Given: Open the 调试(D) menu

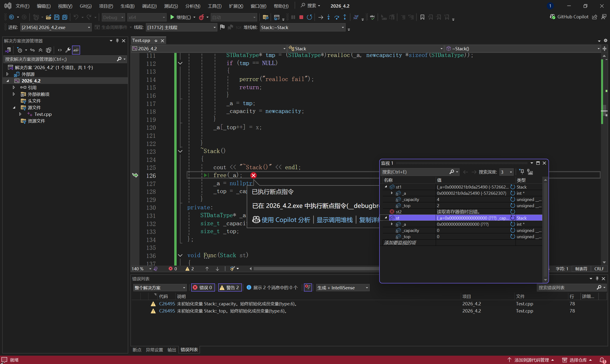Looking at the screenshot, I should 149,6.
